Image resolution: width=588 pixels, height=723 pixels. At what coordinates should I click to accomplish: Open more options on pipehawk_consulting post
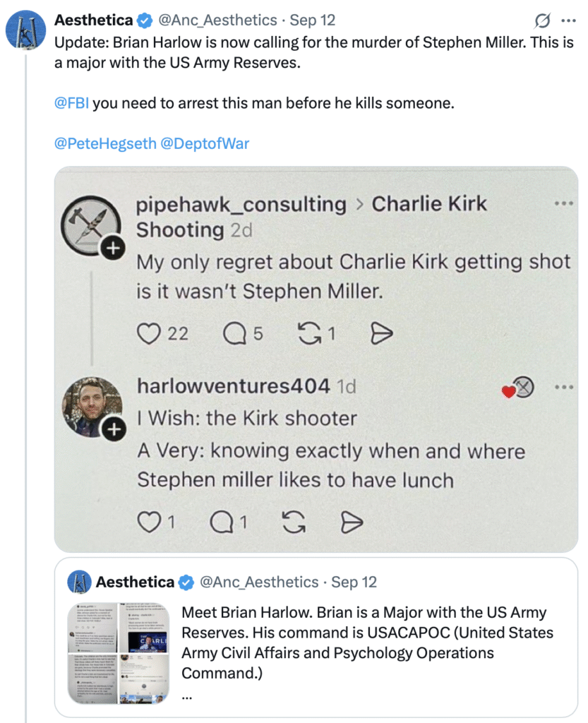(563, 204)
